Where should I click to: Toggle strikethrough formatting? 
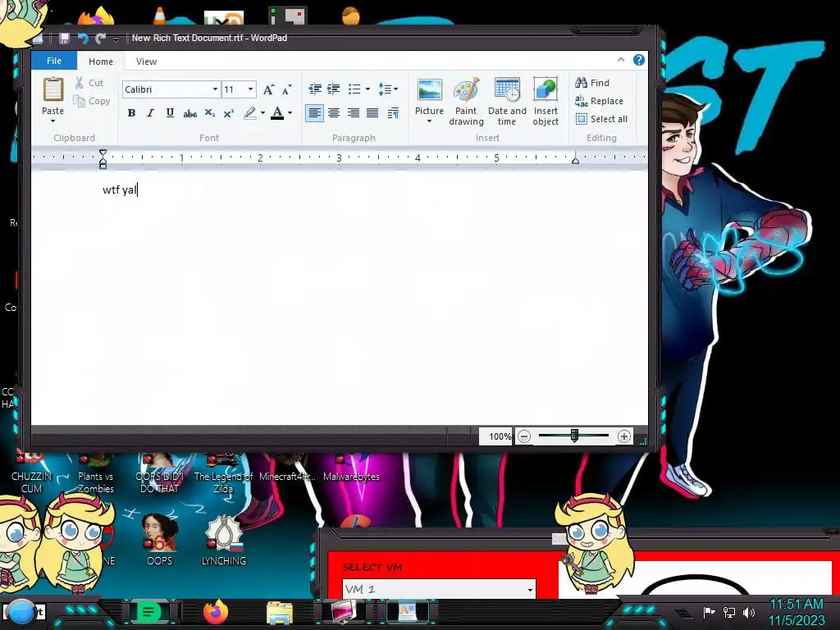pos(189,113)
